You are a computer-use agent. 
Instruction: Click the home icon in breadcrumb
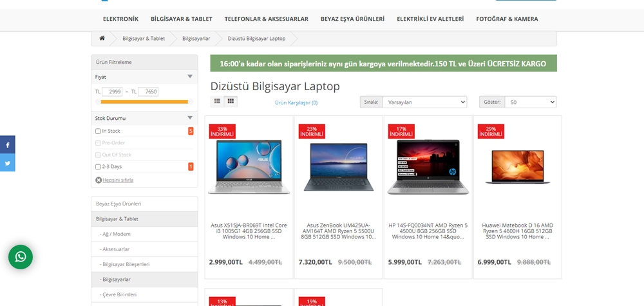click(102, 38)
